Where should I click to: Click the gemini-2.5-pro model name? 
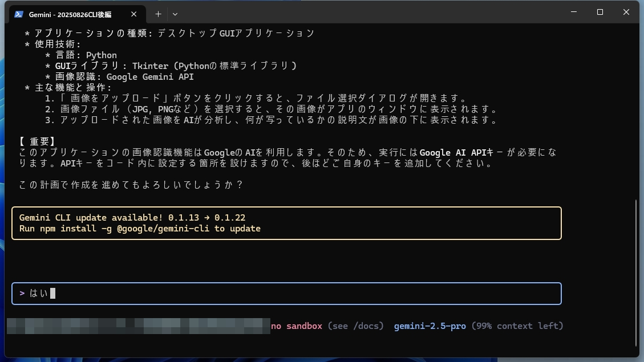point(430,326)
